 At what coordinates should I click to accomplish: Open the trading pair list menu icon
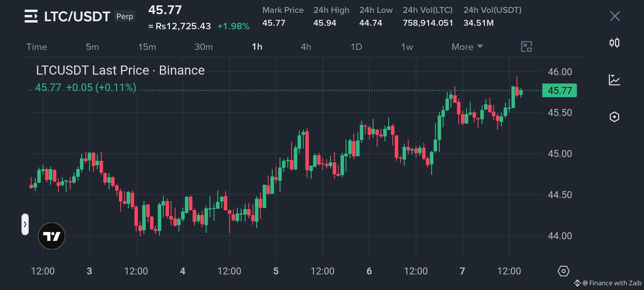(31, 16)
